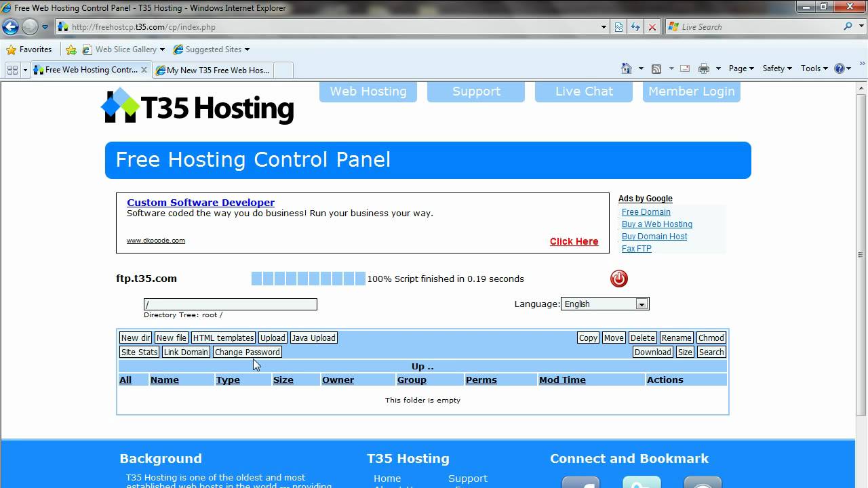This screenshot has width=868, height=488.
Task: Click the New file button
Action: point(171,338)
